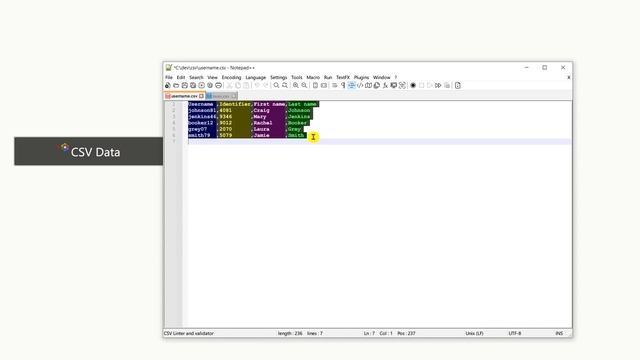Screen dimensions: 640x360
Task: Click the UTF-8 encoding in status bar
Action: pyautogui.click(x=515, y=333)
